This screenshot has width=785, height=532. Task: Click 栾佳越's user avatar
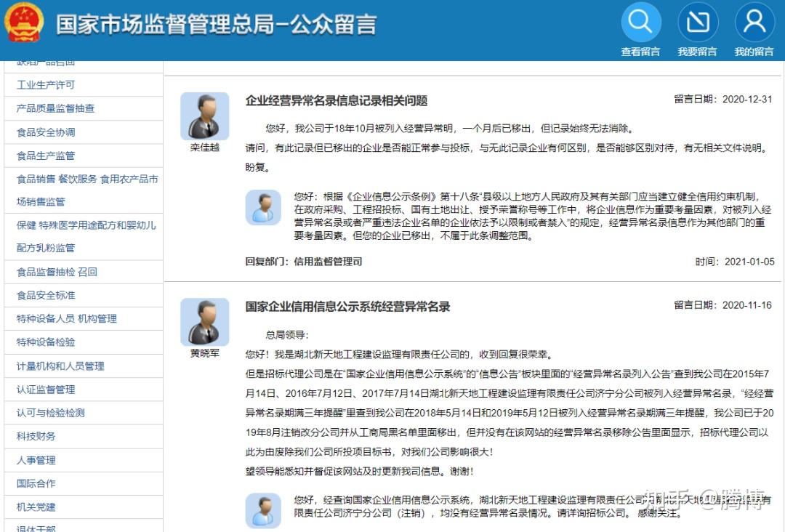coord(205,116)
